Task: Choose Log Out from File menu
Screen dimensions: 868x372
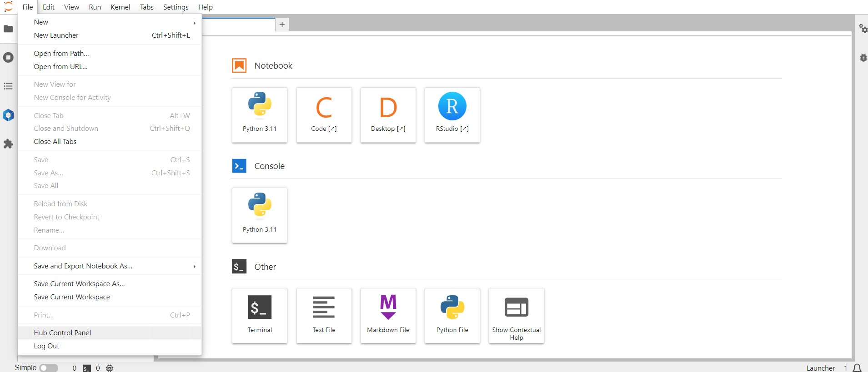Action: [47, 346]
